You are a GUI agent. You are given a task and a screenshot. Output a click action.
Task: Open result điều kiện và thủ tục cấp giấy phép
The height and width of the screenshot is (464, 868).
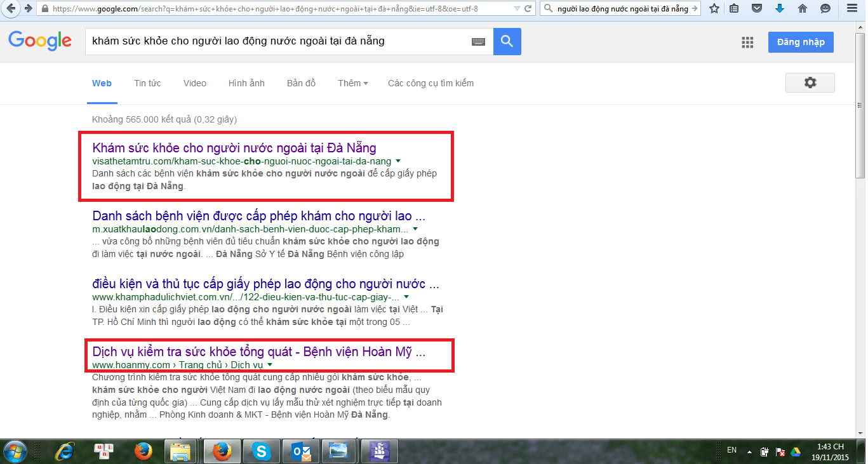(x=265, y=283)
